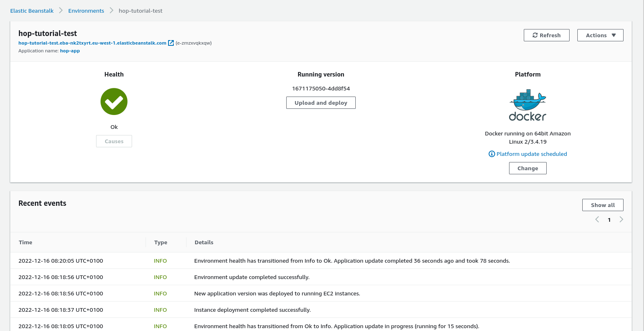The image size is (644, 331).
Task: Click the Docker platform logo
Action: click(x=527, y=106)
